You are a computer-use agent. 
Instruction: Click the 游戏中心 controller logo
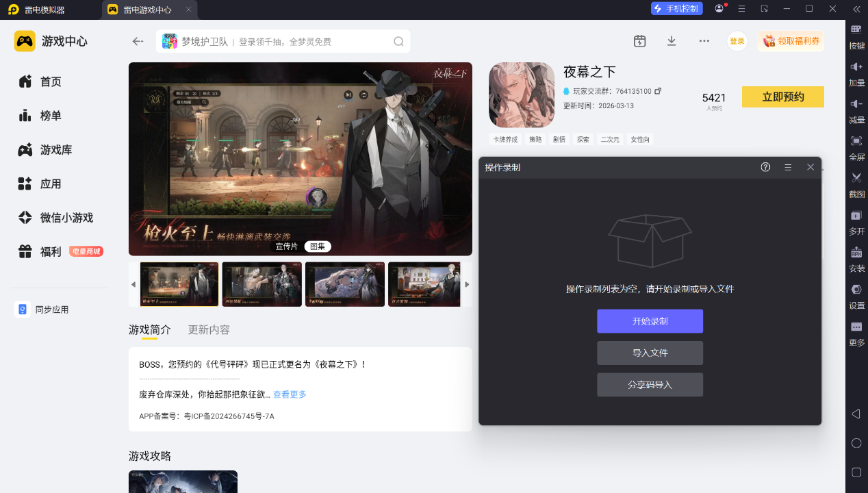(25, 41)
